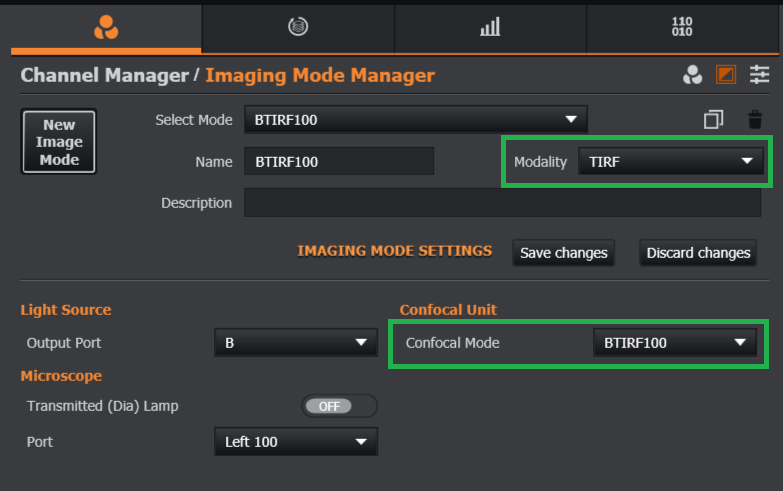Click into the Description text field
This screenshot has width=783, height=491.
coord(502,203)
